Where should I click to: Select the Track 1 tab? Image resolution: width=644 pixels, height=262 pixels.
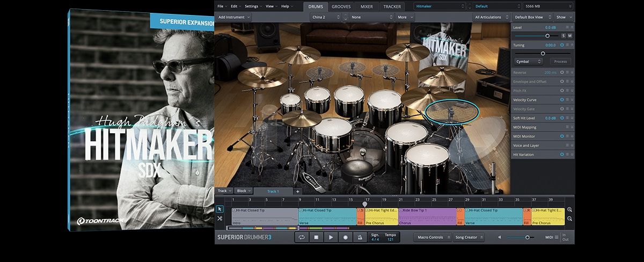pos(273,191)
